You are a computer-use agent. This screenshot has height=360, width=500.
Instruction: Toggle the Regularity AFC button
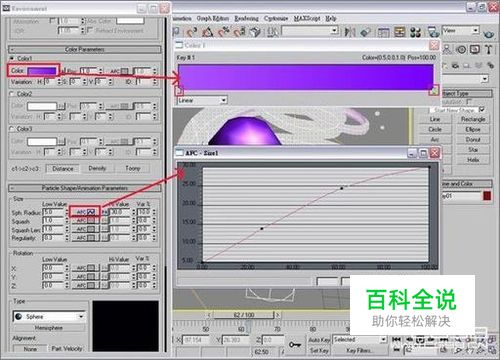click(85, 238)
